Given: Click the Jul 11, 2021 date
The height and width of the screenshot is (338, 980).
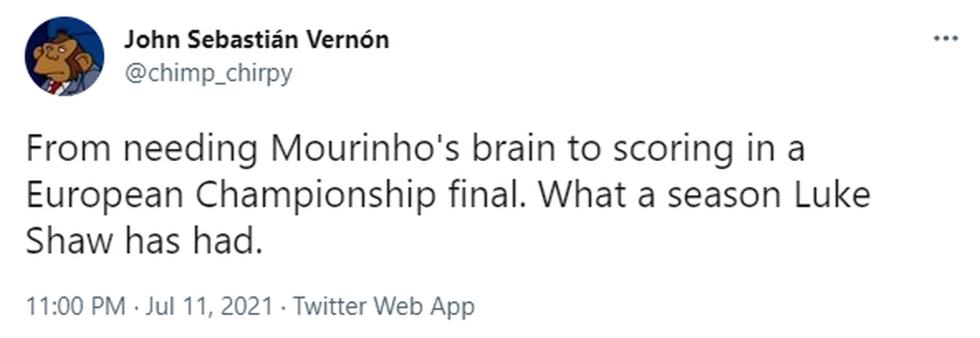Looking at the screenshot, I should 209,306.
